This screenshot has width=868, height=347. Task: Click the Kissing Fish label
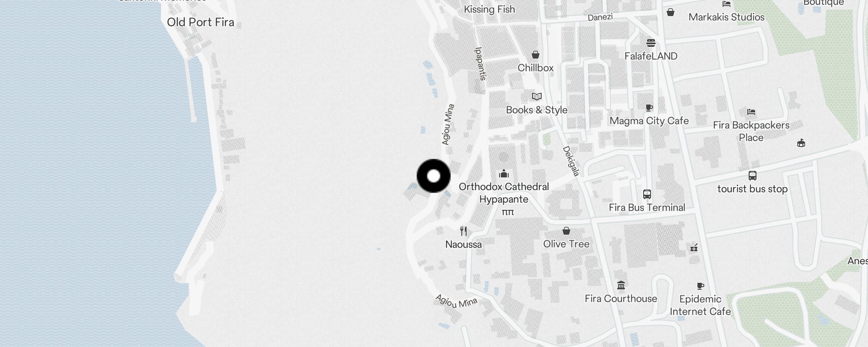490,9
